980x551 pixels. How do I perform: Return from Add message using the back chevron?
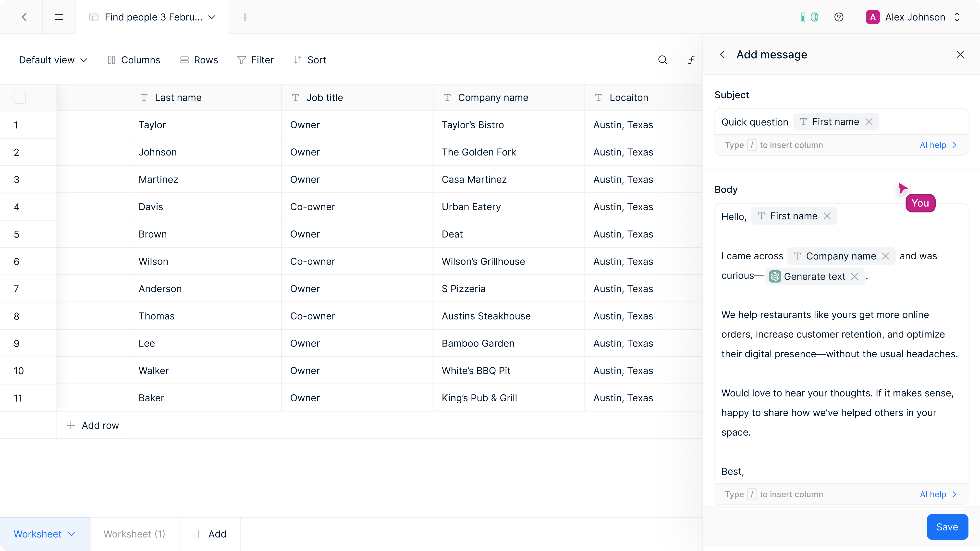[723, 55]
